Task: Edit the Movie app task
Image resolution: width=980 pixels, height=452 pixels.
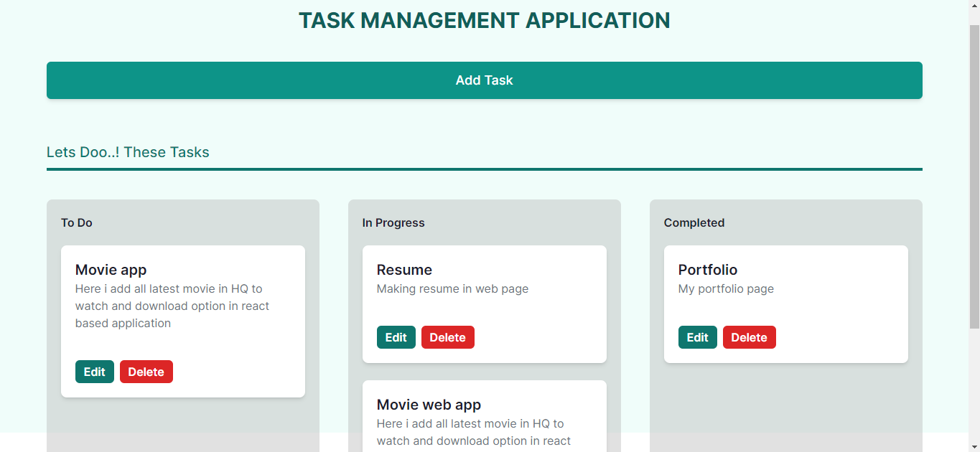Action: coord(95,372)
